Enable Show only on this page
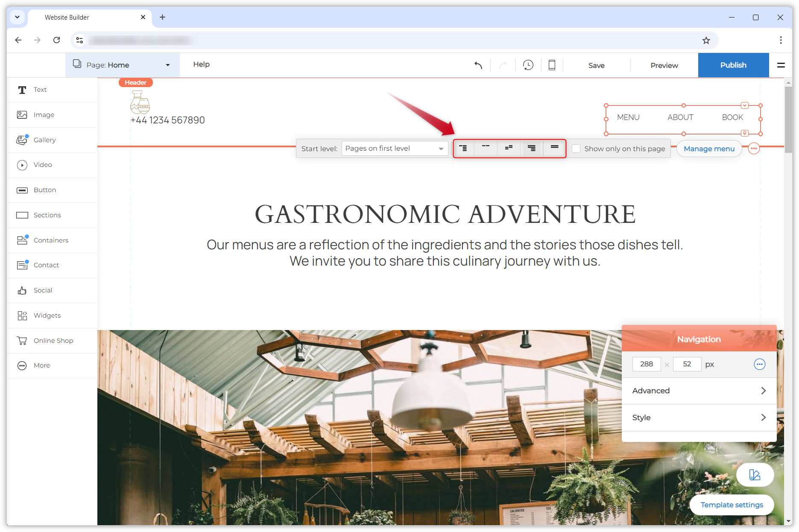799x532 pixels. click(x=576, y=149)
